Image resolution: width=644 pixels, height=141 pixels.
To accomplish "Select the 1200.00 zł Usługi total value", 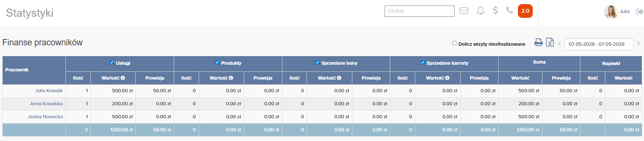I will click(x=122, y=130).
